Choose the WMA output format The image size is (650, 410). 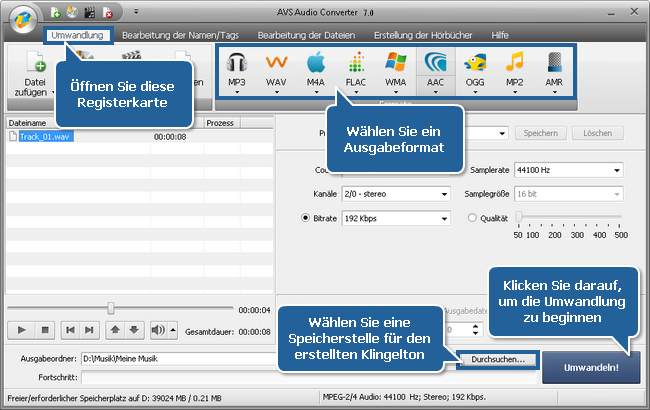(396, 68)
